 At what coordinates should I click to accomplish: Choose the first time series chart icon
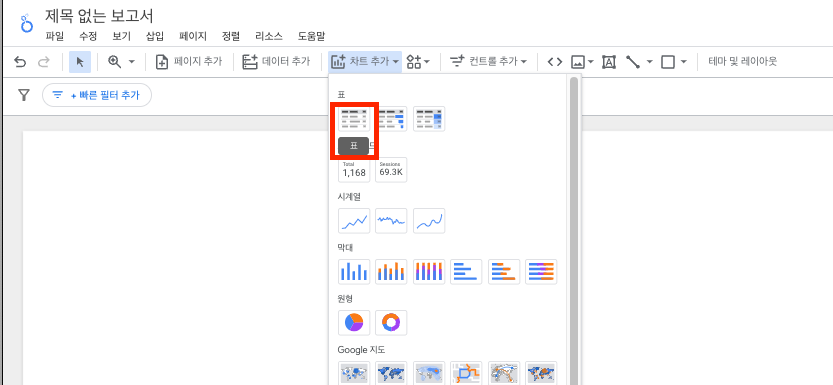354,221
